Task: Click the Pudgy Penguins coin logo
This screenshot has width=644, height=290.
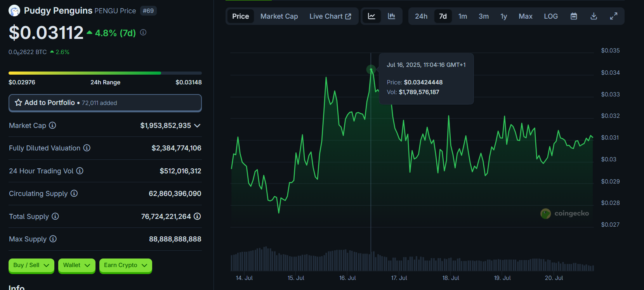Action: pos(14,10)
